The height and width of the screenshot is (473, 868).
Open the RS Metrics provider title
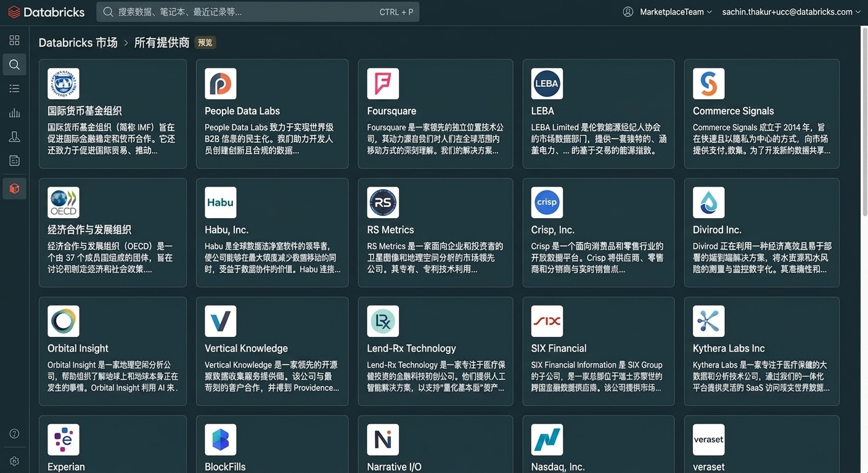[390, 230]
